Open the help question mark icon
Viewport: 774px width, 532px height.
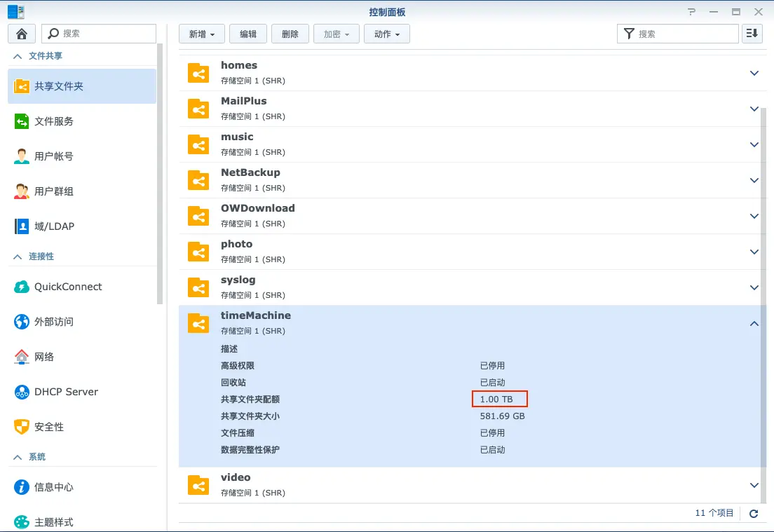[x=691, y=12]
